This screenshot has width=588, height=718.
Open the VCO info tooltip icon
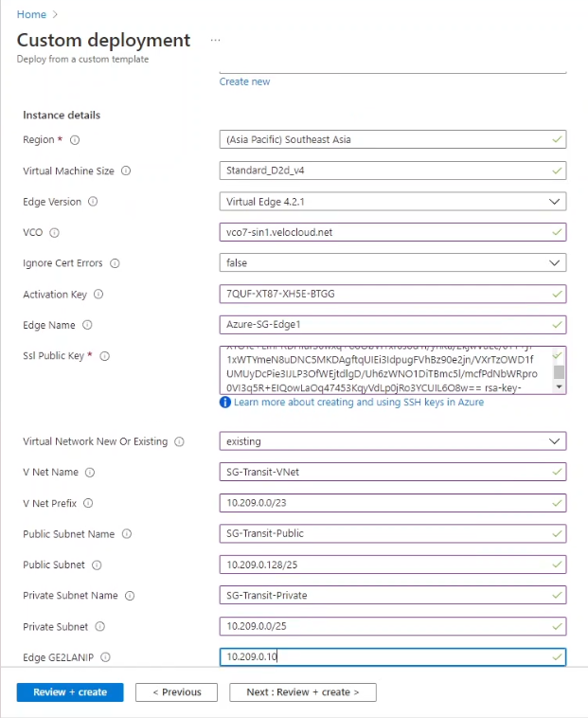[x=55, y=233]
